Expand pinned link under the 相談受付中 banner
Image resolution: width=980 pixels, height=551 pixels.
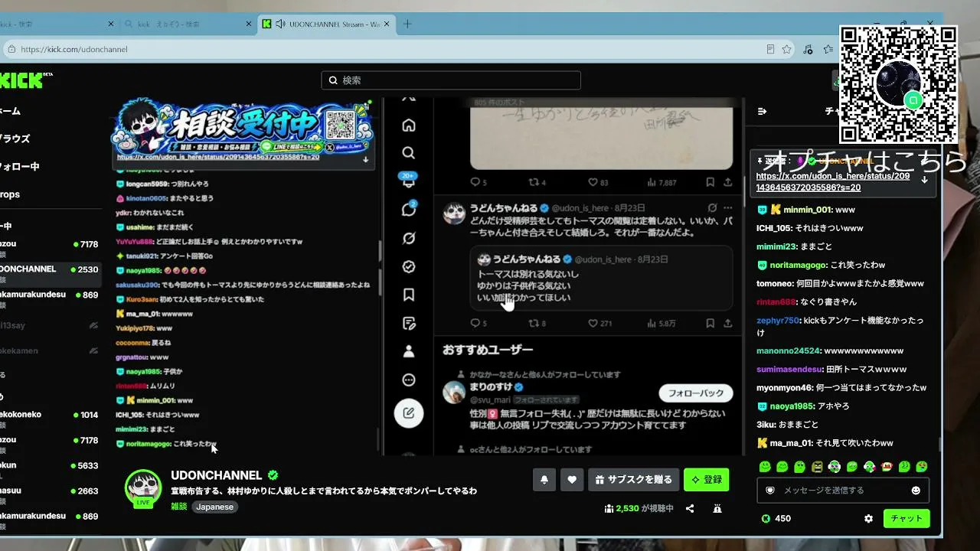[x=366, y=160]
